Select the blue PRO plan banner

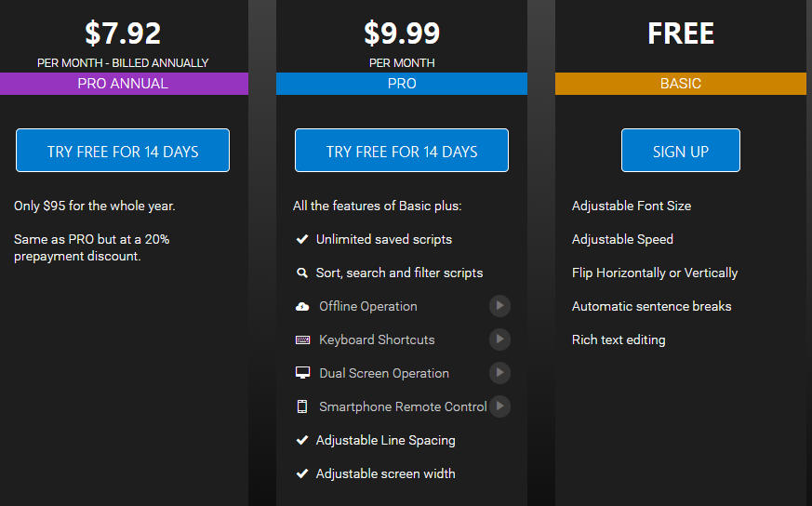point(402,84)
